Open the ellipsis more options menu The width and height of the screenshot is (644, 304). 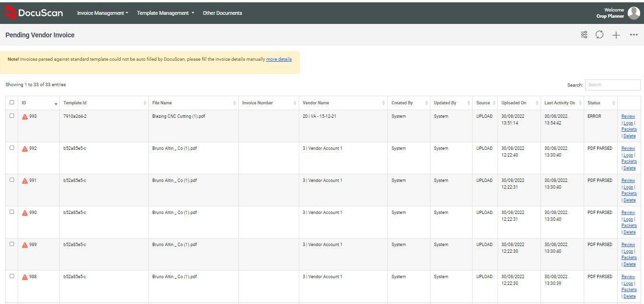pos(634,34)
